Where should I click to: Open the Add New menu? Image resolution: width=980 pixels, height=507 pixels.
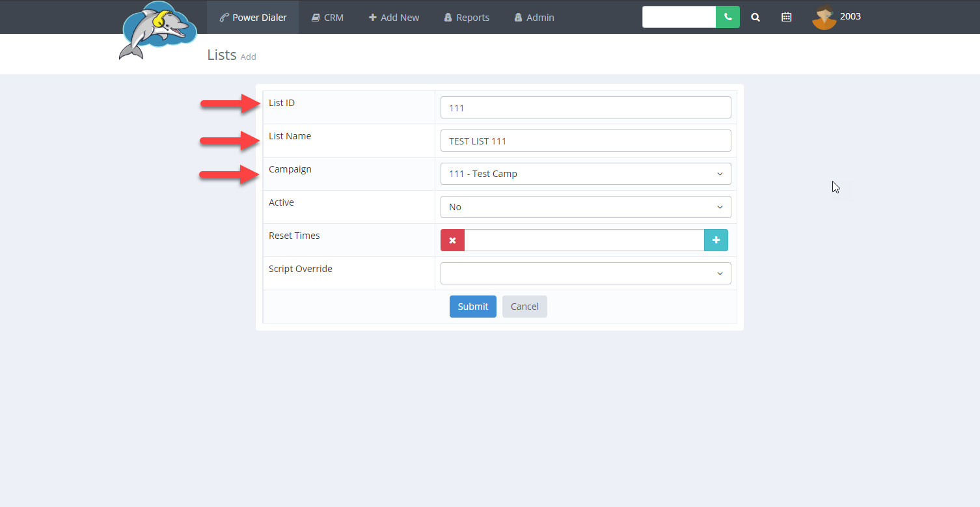pyautogui.click(x=394, y=17)
